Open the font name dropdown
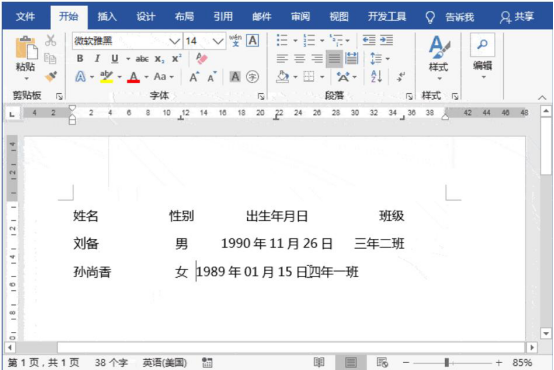The image size is (554, 370). [175, 41]
